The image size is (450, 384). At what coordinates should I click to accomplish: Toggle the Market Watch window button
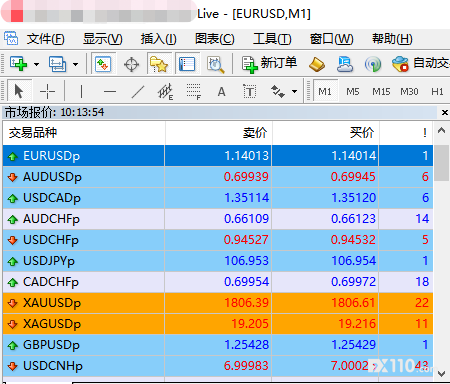pos(103,64)
